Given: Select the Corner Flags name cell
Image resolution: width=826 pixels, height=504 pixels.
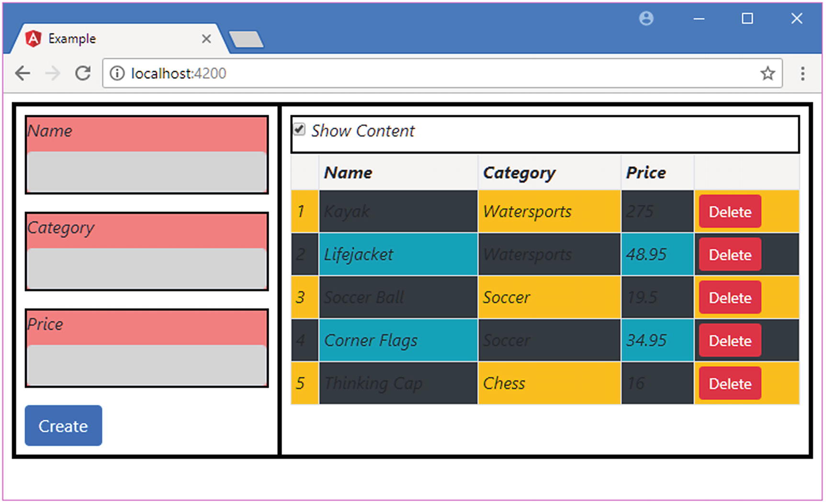Looking at the screenshot, I should pos(398,341).
